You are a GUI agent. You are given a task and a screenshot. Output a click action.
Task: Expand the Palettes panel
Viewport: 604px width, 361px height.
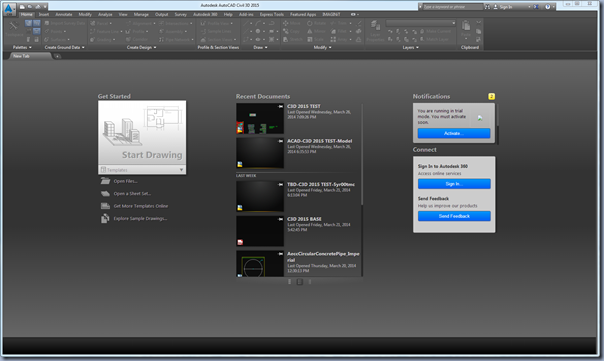tap(22, 47)
